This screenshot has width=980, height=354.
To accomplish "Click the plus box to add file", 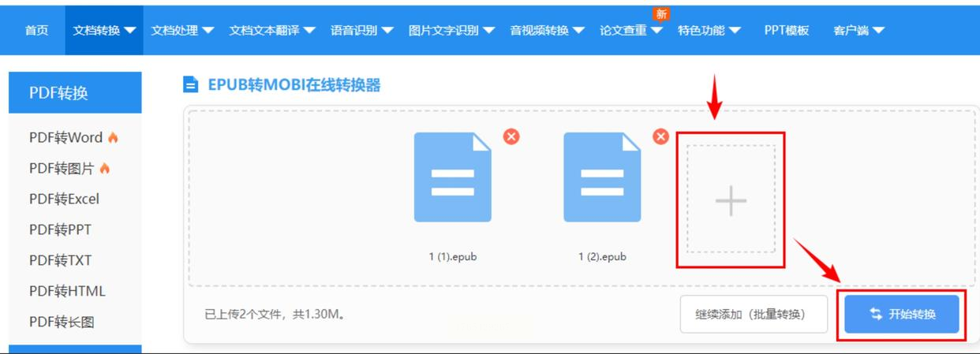I will [x=731, y=199].
